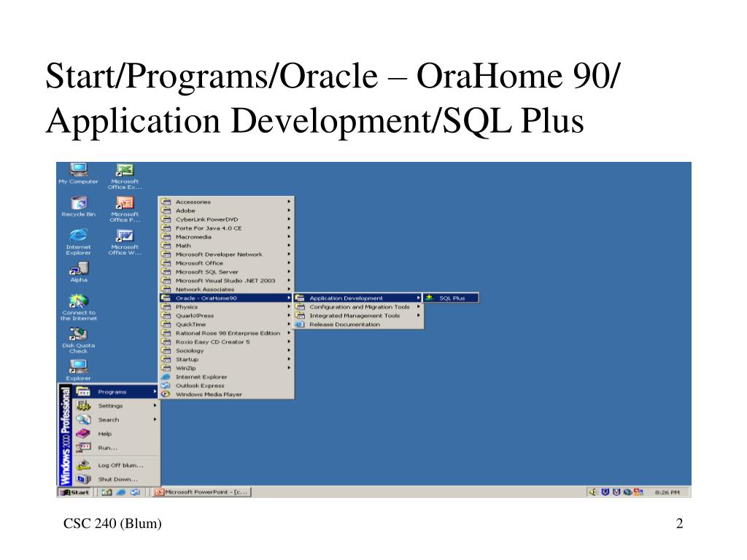Open the Microsoft Office program folder
The height and width of the screenshot is (560, 747).
coord(226,262)
